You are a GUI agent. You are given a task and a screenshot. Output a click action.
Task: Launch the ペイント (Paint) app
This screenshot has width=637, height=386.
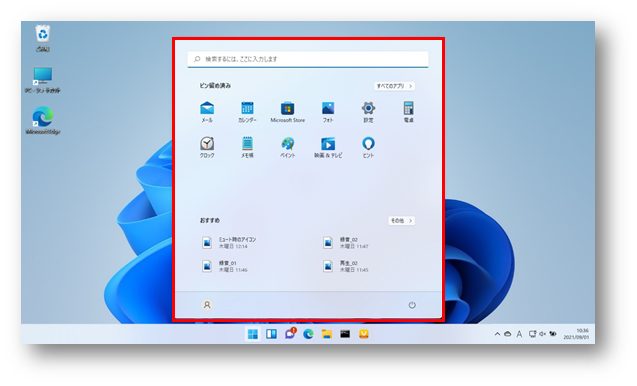[x=287, y=147]
